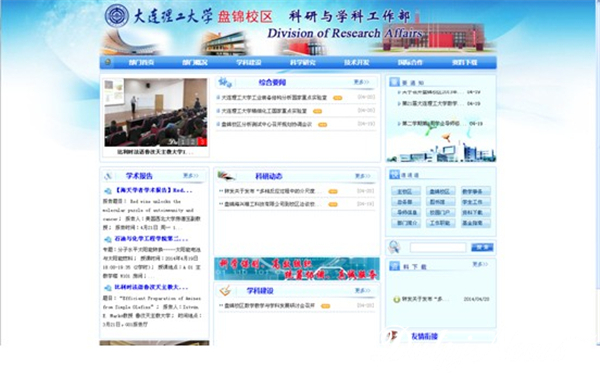Click the pencil icon beside 科研动态 heading

click(x=226, y=176)
